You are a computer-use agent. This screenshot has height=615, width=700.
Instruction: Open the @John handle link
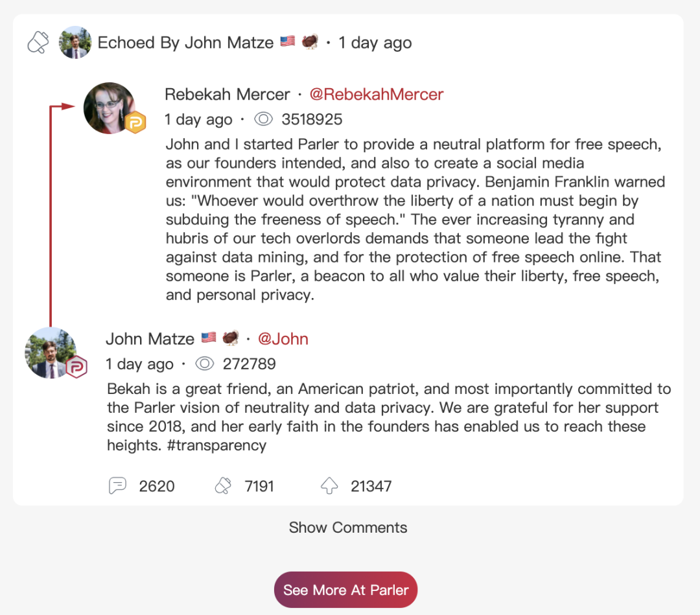click(x=283, y=339)
